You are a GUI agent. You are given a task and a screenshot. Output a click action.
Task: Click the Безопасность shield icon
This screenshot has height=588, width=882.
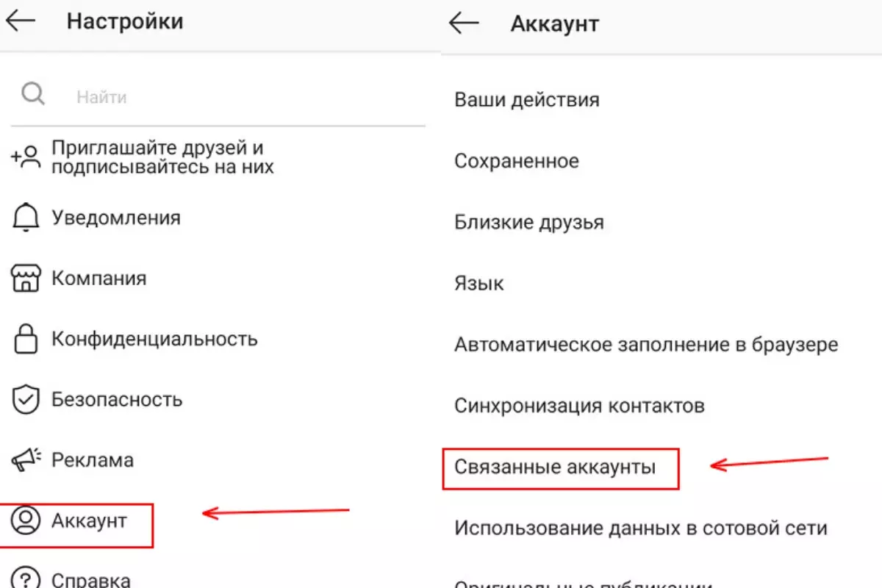coord(26,400)
